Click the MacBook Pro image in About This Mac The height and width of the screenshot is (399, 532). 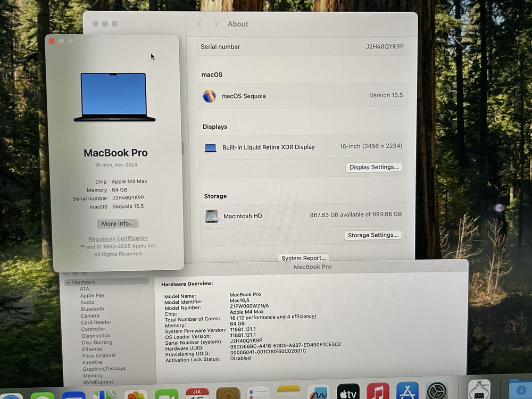[x=114, y=97]
